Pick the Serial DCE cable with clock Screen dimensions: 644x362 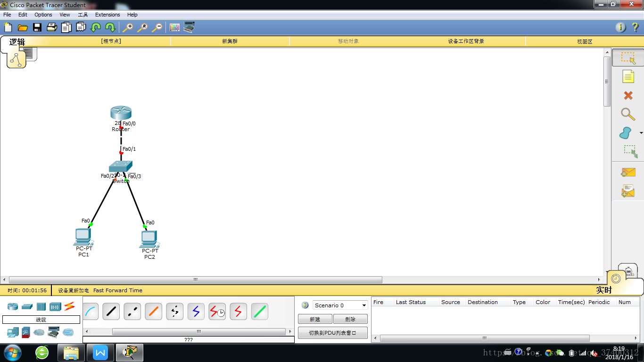217,312
